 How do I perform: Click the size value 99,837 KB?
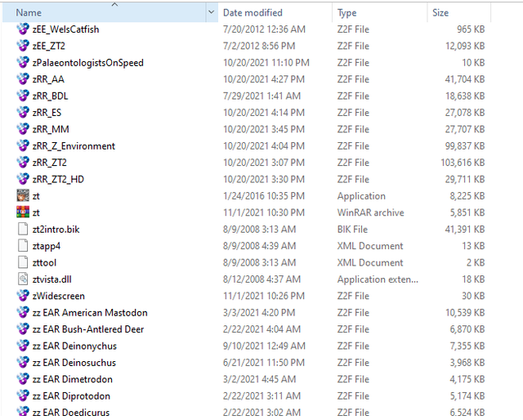point(465,146)
